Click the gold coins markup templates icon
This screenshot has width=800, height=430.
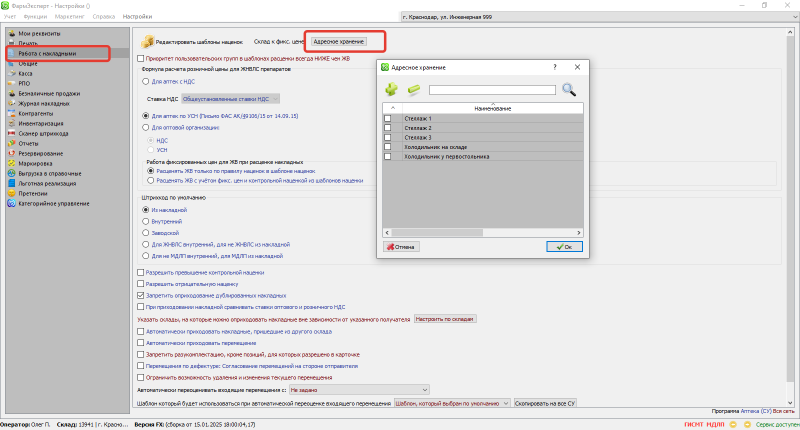coord(147,42)
